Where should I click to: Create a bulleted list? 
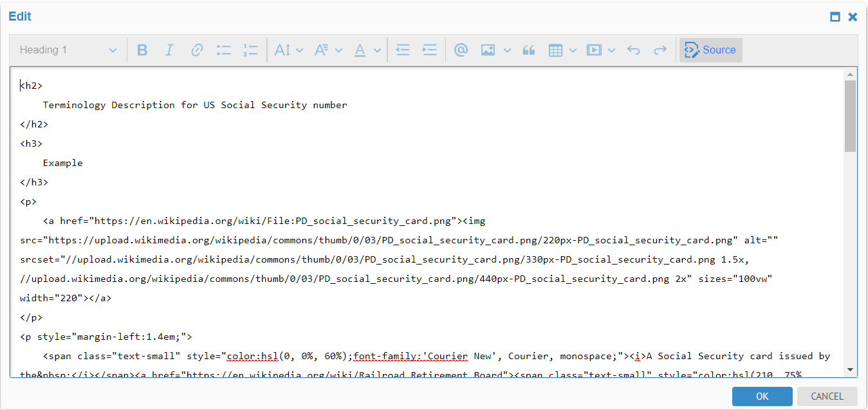coord(223,50)
